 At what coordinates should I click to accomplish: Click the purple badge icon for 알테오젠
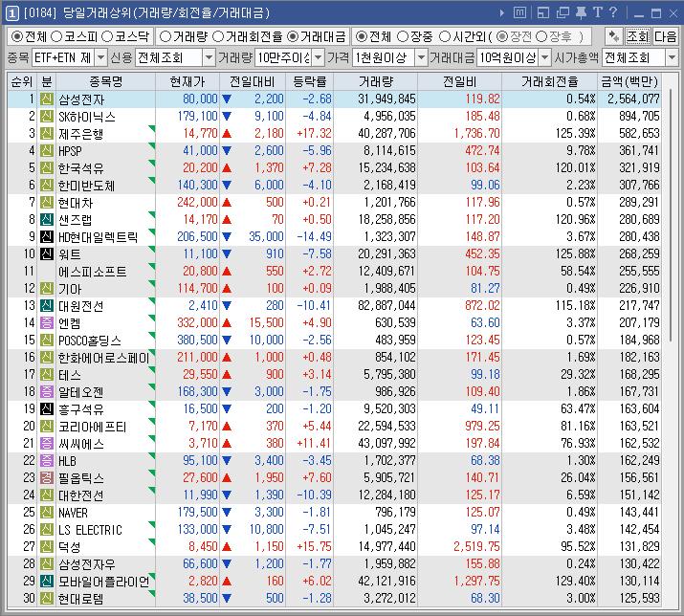coord(46,391)
